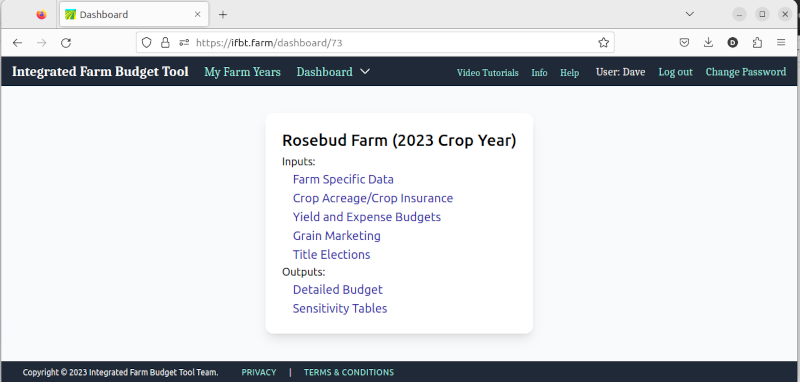Expand the Dashboard dropdown chevron in navbar
800x382 pixels.
click(x=365, y=72)
